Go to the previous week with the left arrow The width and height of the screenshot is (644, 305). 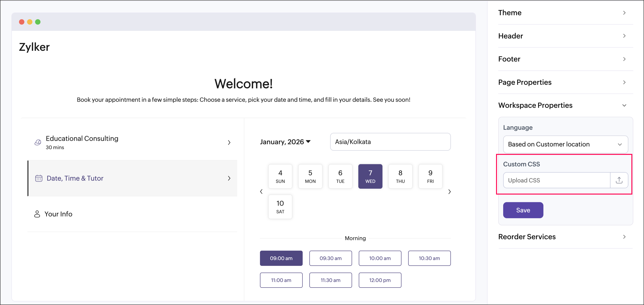[261, 192]
